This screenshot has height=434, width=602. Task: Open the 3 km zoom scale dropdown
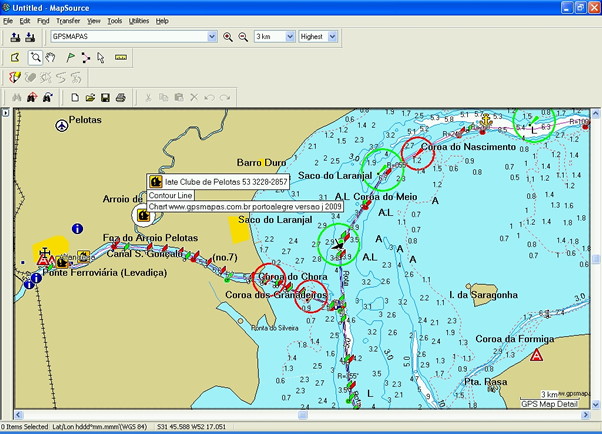(288, 37)
